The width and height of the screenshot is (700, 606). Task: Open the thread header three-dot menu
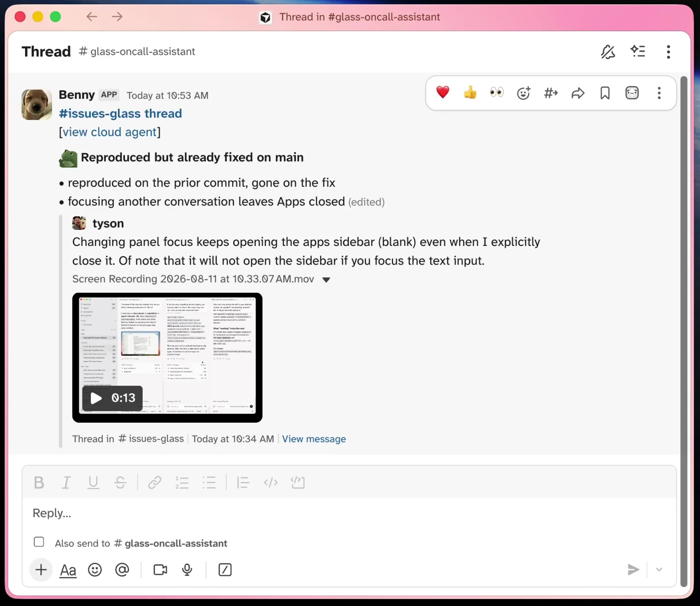(668, 52)
